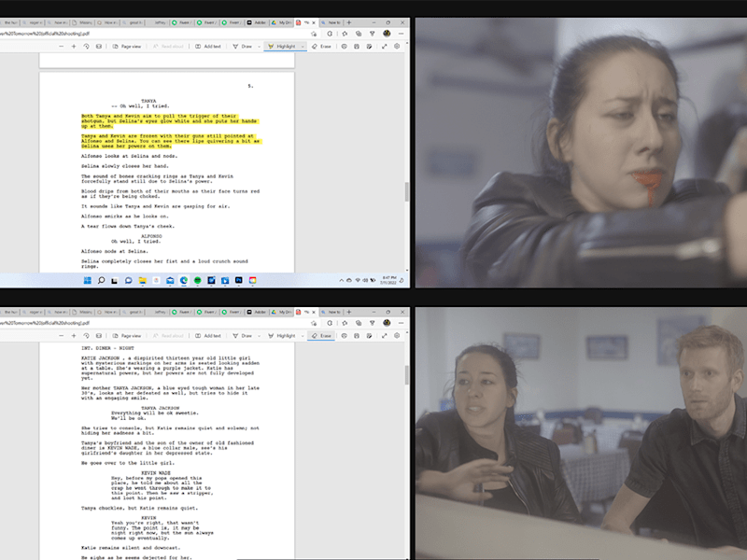Click the scrollbar thumb in page 5 window
747x560 pixels.
(406, 191)
